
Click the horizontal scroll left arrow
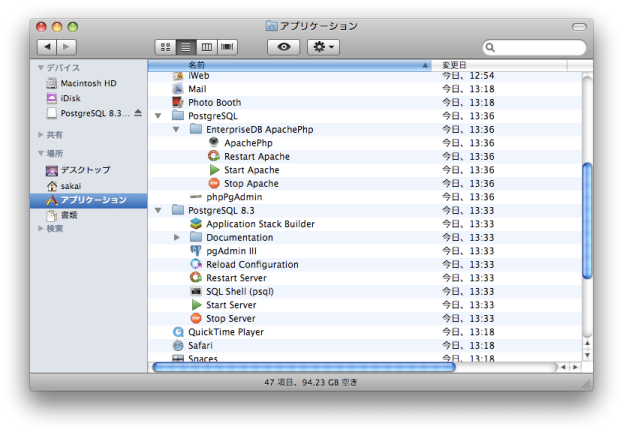tap(563, 367)
